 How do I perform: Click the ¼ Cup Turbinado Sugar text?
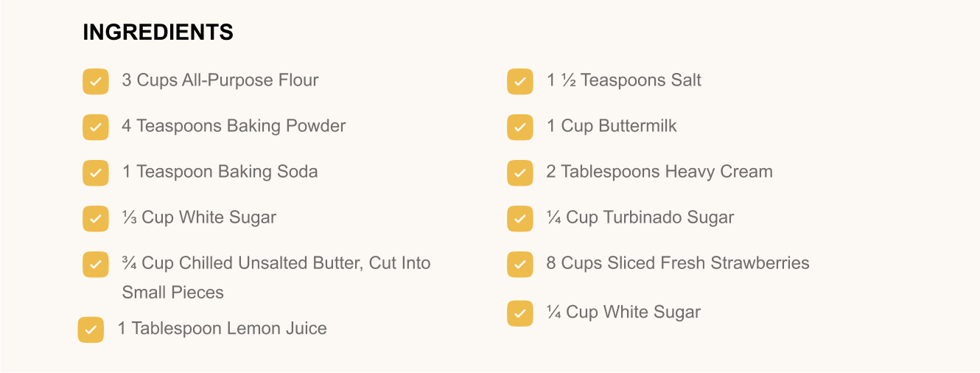point(640,217)
